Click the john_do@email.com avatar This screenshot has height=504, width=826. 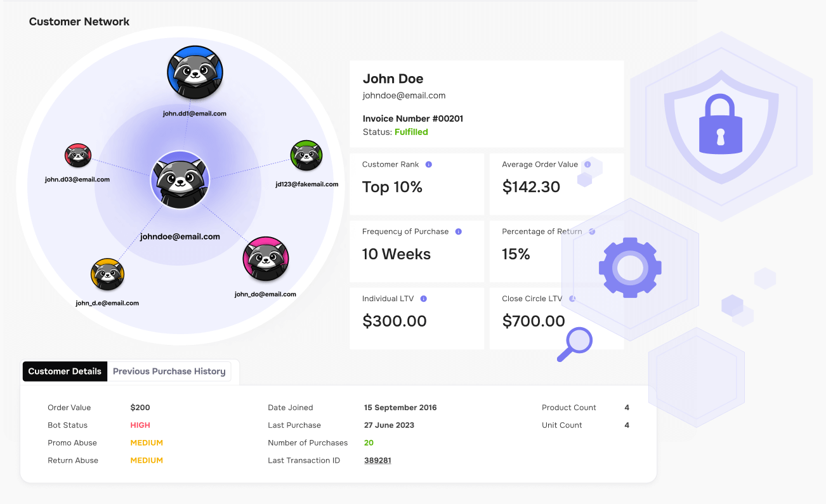(265, 259)
